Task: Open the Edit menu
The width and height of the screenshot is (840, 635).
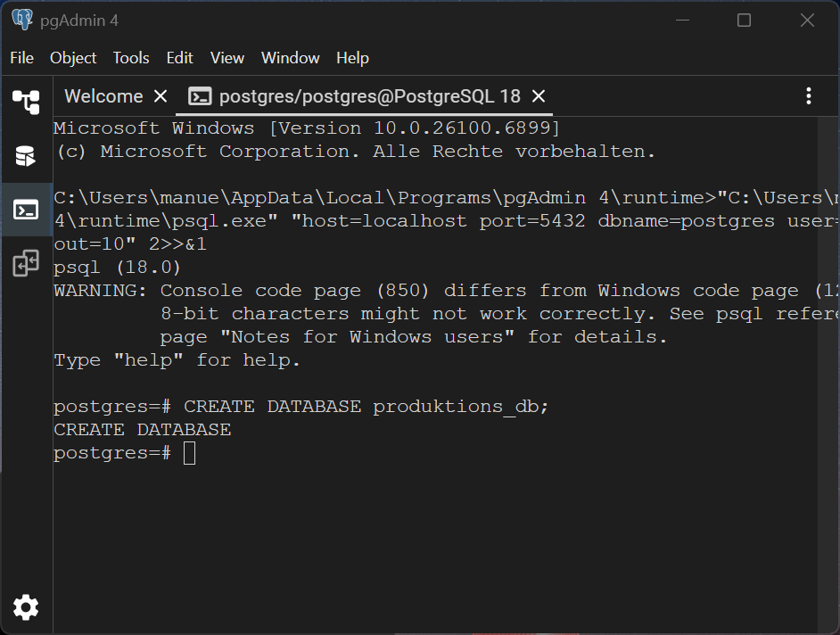Action: [179, 58]
